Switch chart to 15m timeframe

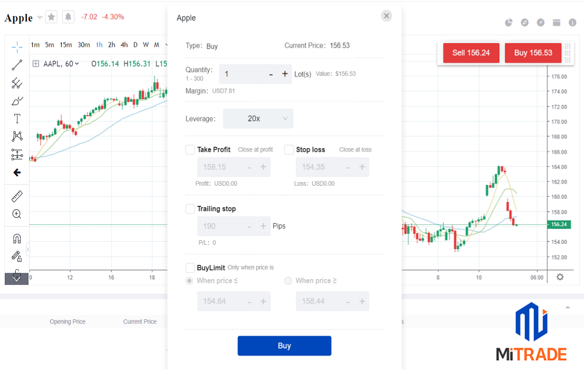click(65, 45)
